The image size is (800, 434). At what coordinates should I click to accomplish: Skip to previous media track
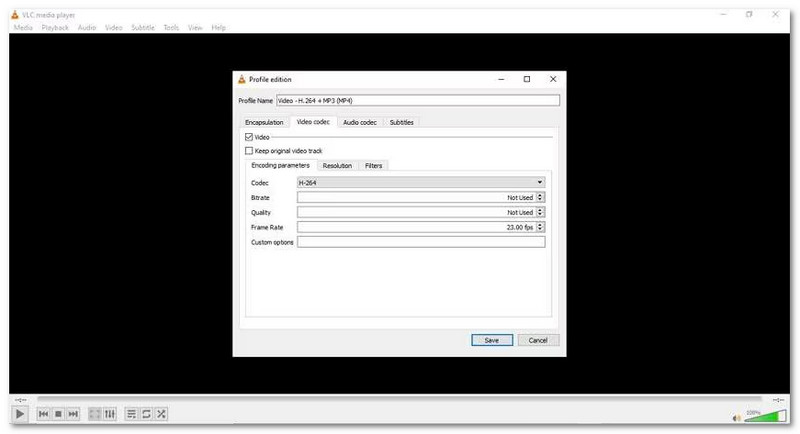tap(43, 414)
